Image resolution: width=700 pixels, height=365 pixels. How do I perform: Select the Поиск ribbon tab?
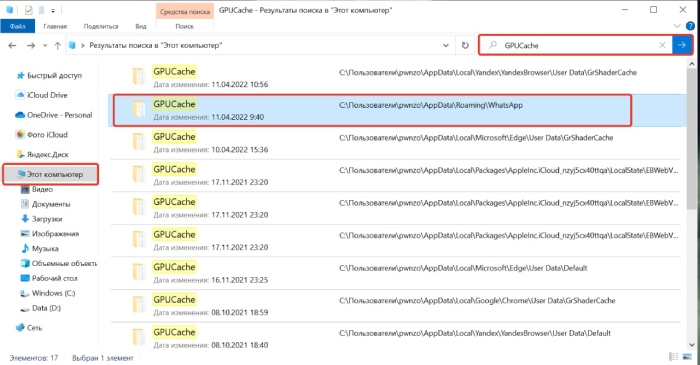184,26
